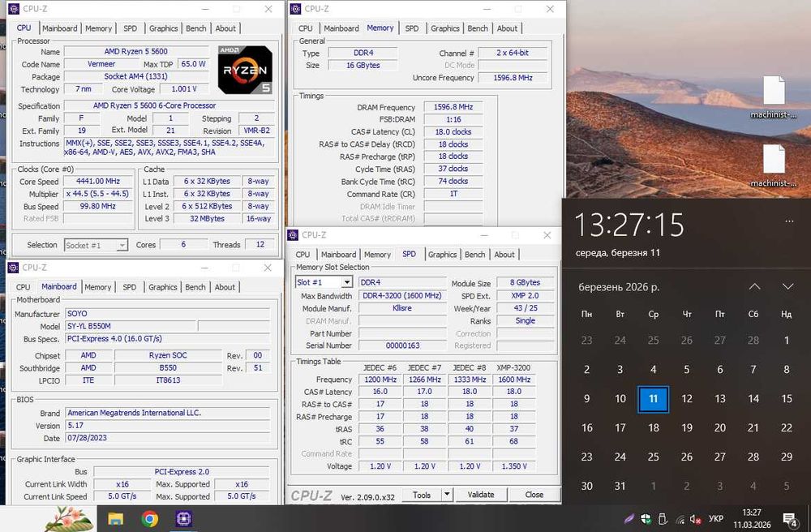Launch Google Chrome from the taskbar

pos(149,518)
